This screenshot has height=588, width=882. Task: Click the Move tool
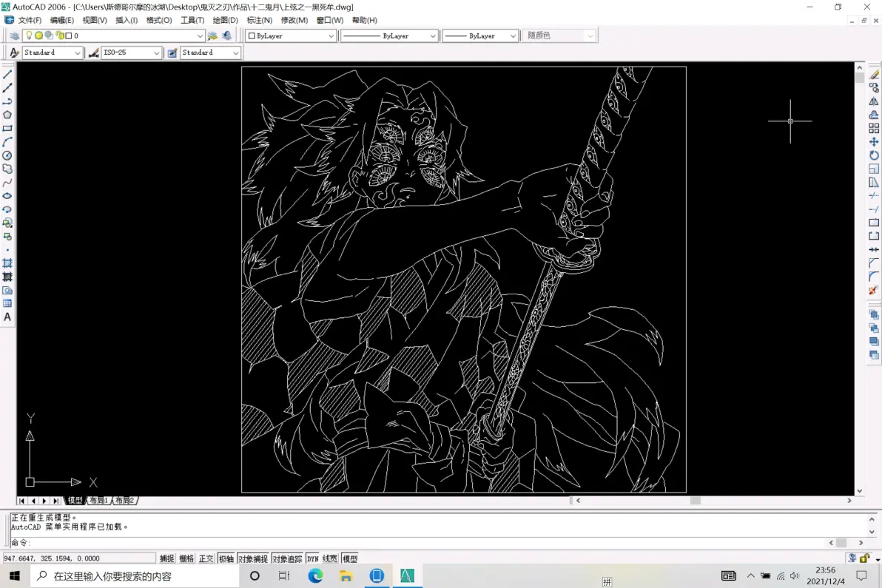tap(874, 142)
